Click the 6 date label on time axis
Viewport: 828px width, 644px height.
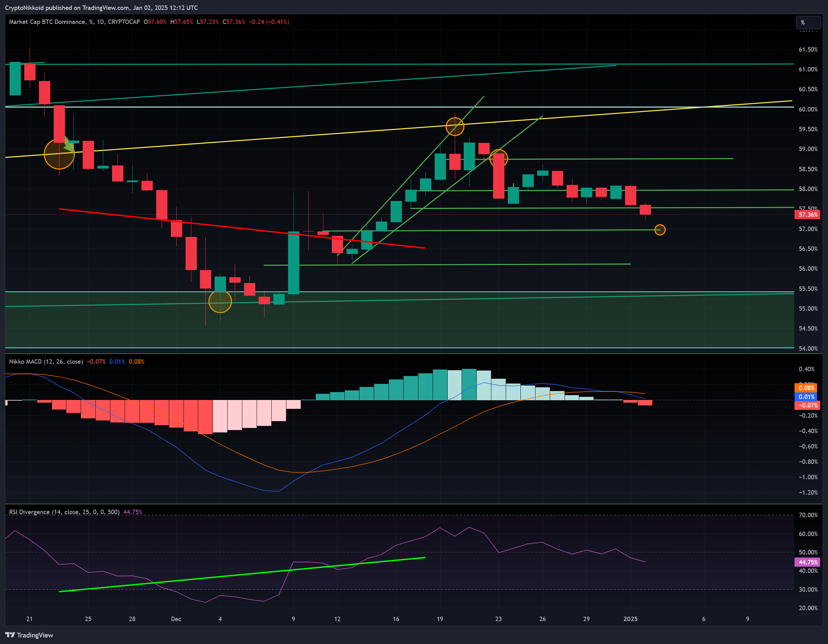704,619
